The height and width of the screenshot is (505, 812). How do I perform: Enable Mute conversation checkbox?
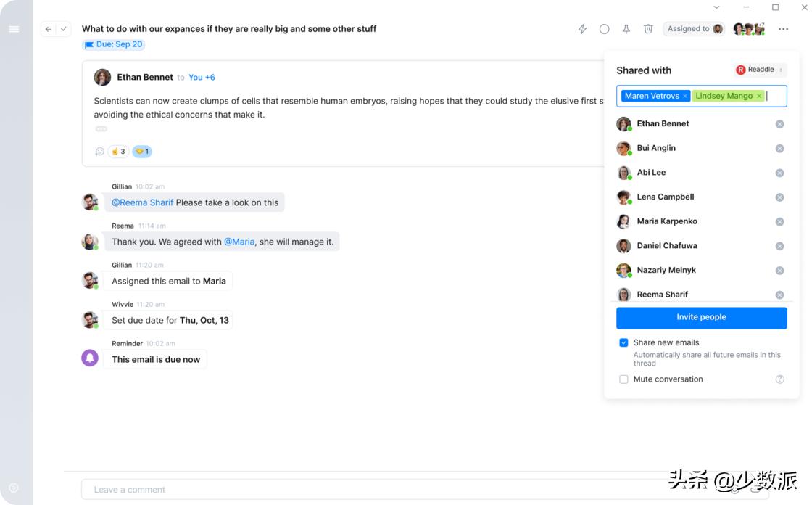[623, 379]
